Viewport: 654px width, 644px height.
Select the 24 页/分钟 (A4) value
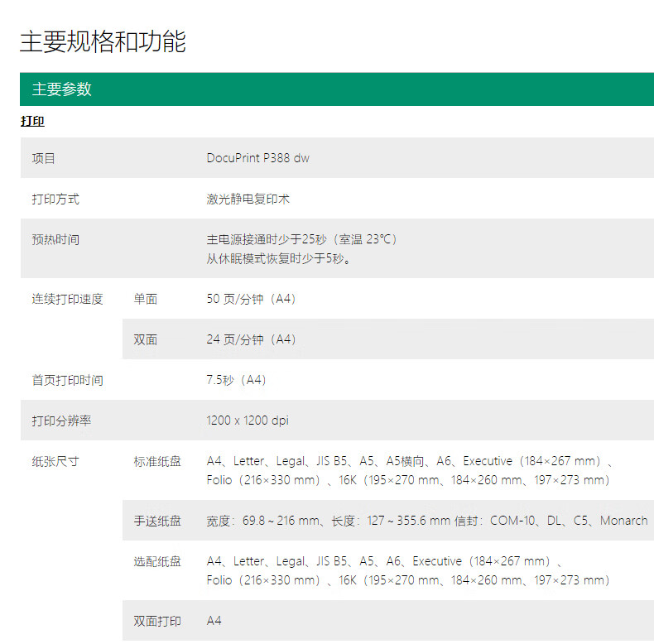point(251,339)
